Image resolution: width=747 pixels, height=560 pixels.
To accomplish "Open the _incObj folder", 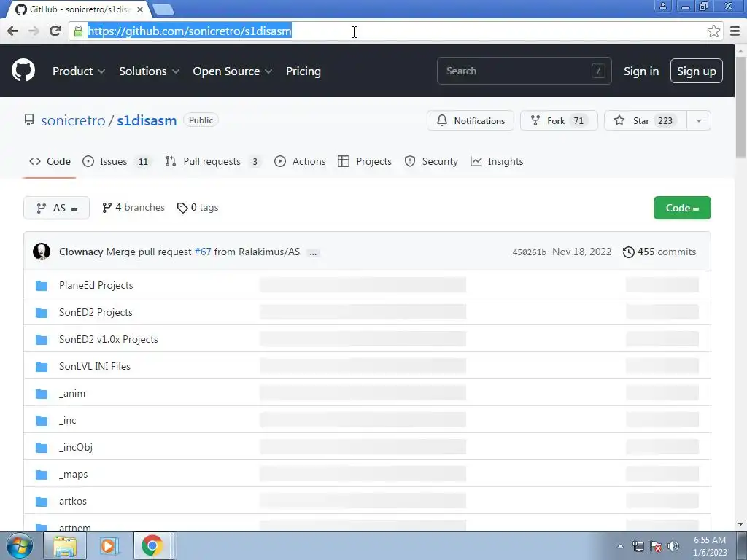I will click(76, 447).
